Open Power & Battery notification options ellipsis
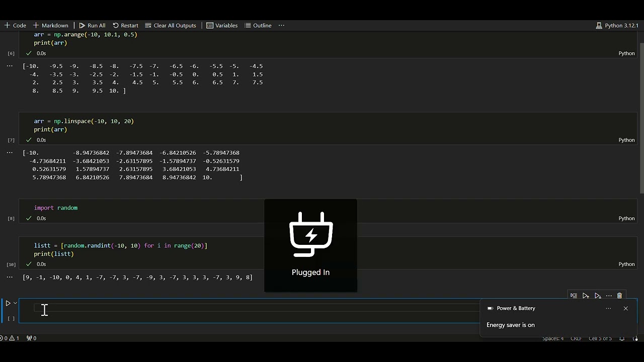Viewport: 644px width, 362px height. click(x=608, y=308)
